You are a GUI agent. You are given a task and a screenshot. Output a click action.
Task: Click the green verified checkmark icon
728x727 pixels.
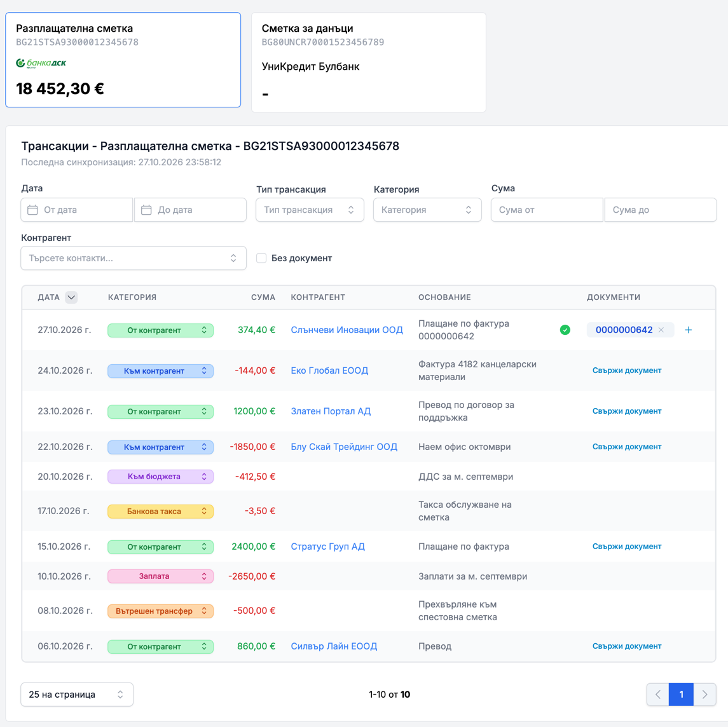click(x=565, y=330)
